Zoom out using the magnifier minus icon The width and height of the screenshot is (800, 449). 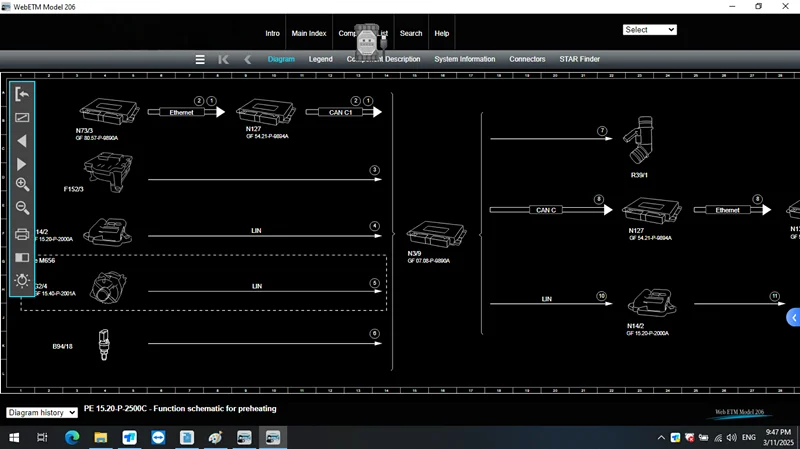(22, 208)
